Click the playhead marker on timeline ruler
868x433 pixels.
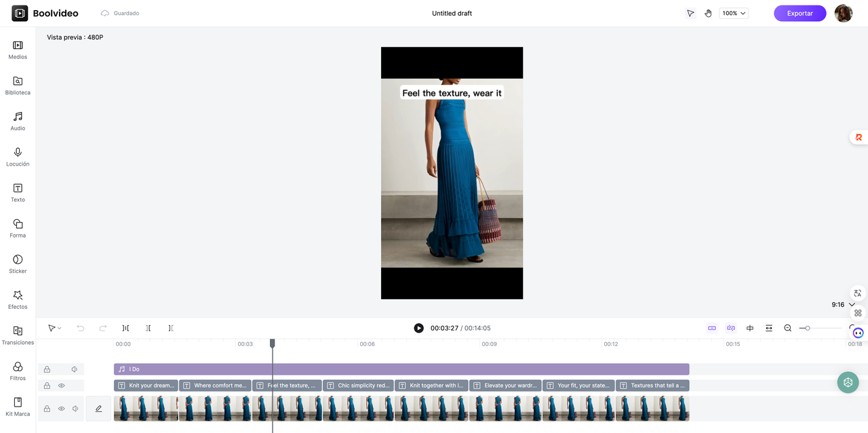tap(273, 343)
